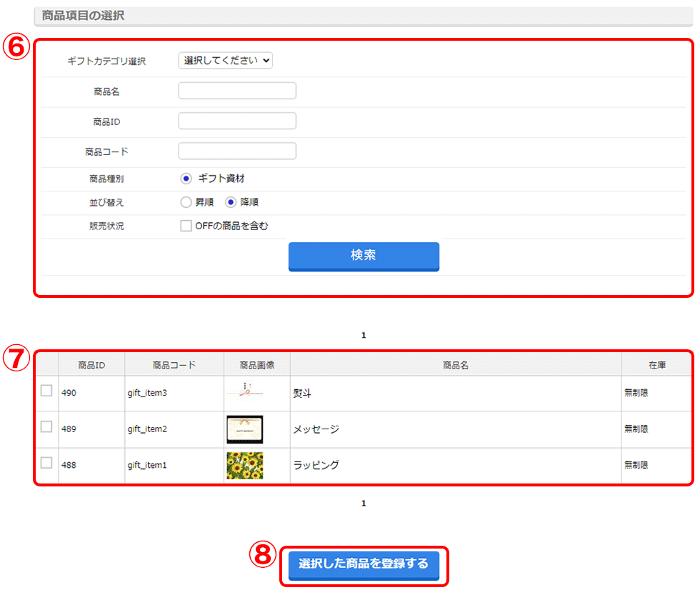Choose 降順 sort order radio button

[x=231, y=202]
